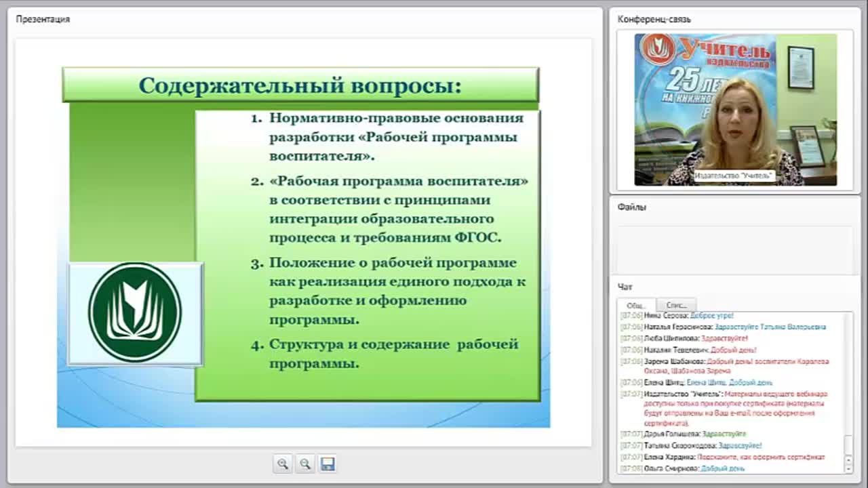
Task: Click the presenter webcam video
Action: pyautogui.click(x=736, y=110)
